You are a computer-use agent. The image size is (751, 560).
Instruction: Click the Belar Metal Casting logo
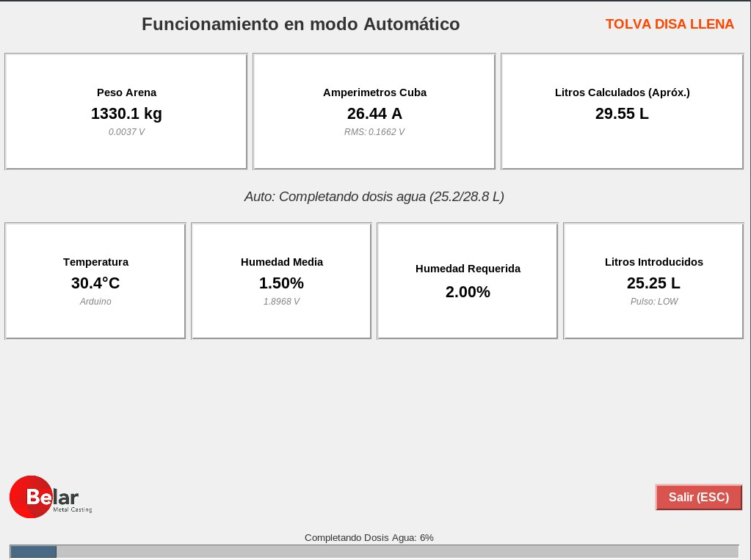tap(50, 497)
